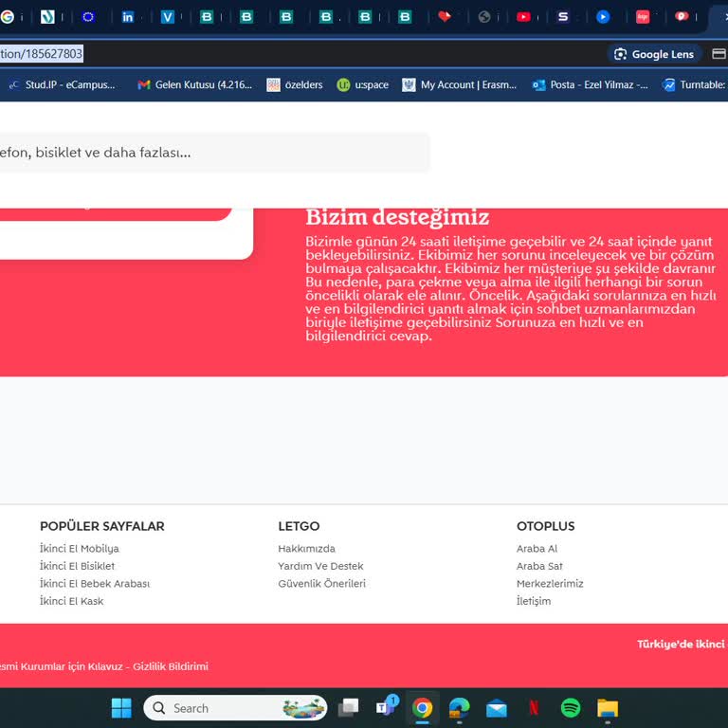728x728 pixels.
Task: Click the address bar URL text
Action: (42, 54)
